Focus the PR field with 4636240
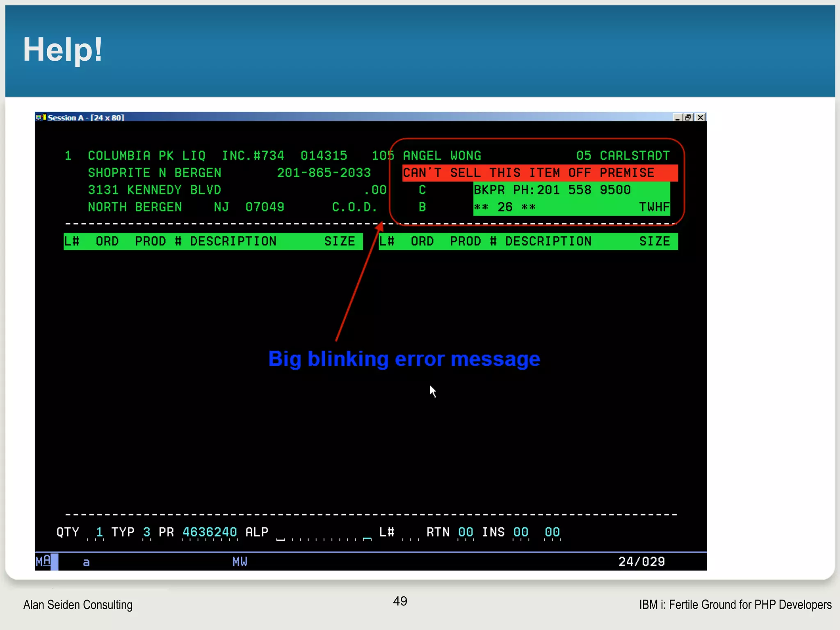840x630 pixels. point(210,532)
